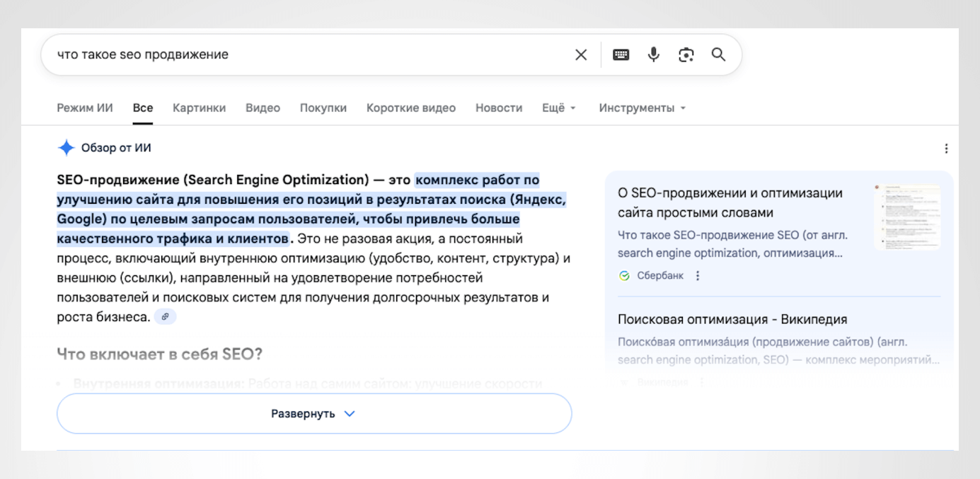The width and height of the screenshot is (980, 479).
Task: Open options via the three-dot icon beside Сбербанк
Action: pyautogui.click(x=698, y=275)
